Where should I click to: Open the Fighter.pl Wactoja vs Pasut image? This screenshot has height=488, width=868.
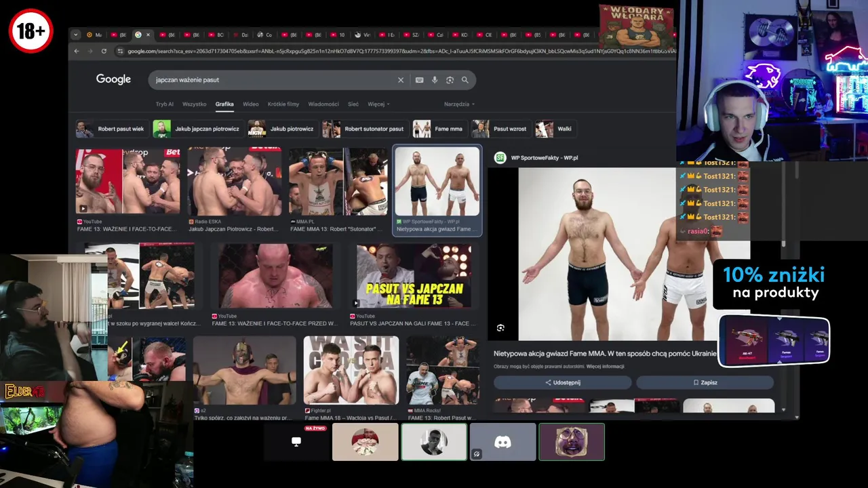click(351, 370)
